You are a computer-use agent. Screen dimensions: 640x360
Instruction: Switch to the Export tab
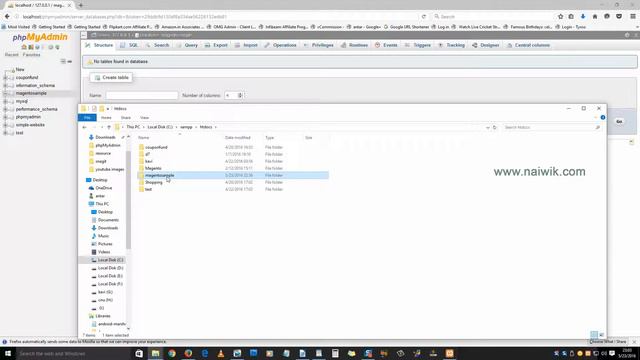point(216,45)
